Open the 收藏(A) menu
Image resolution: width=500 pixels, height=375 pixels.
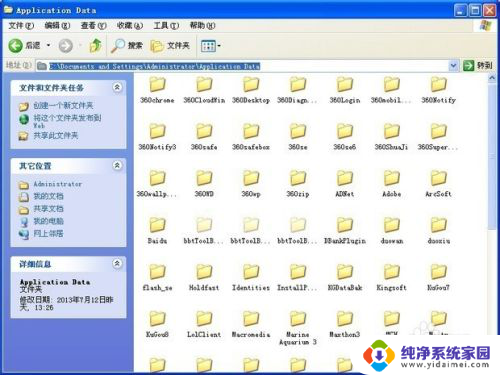(x=130, y=25)
